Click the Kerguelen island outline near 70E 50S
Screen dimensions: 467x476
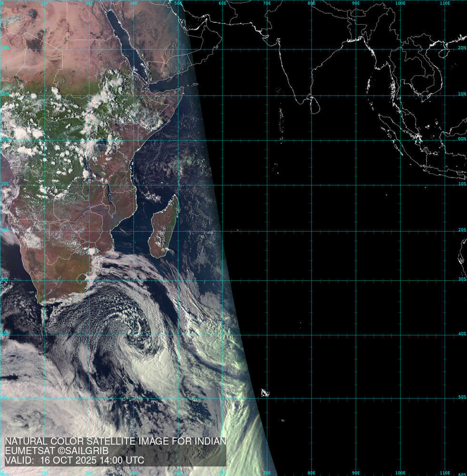pos(264,393)
